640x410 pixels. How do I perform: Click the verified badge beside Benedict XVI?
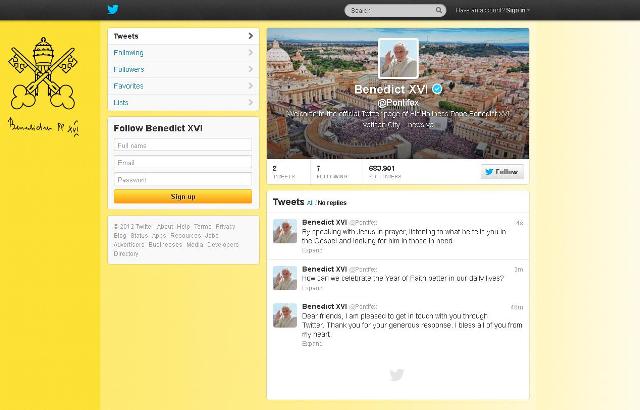(437, 89)
